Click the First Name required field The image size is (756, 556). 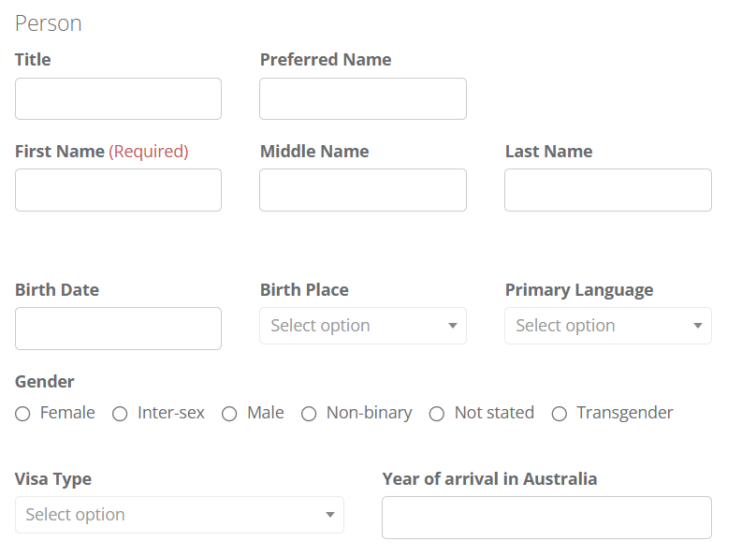click(x=118, y=190)
